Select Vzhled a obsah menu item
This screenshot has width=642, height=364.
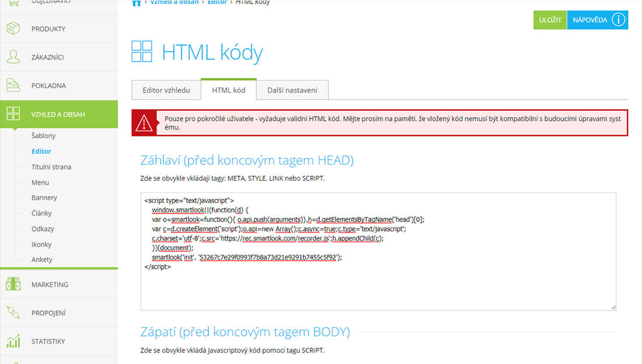[59, 114]
